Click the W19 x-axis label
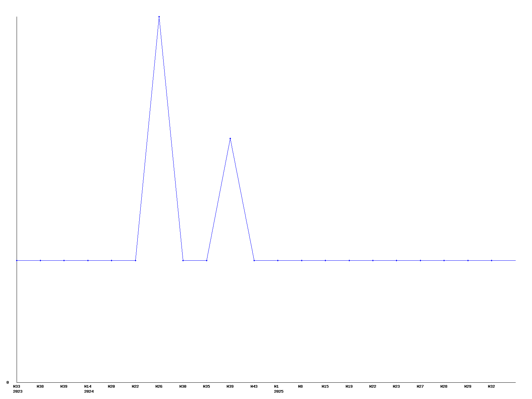Screen dimensions: 532x399 [x=349, y=386]
